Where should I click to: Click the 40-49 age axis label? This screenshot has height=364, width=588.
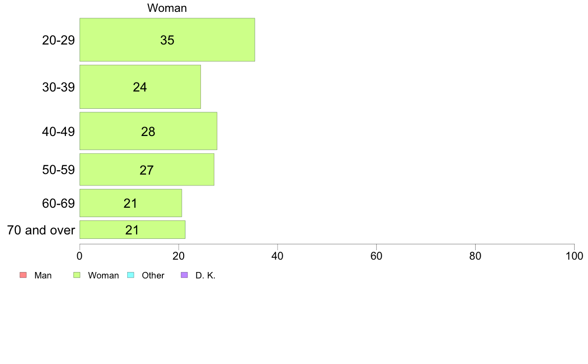(58, 132)
